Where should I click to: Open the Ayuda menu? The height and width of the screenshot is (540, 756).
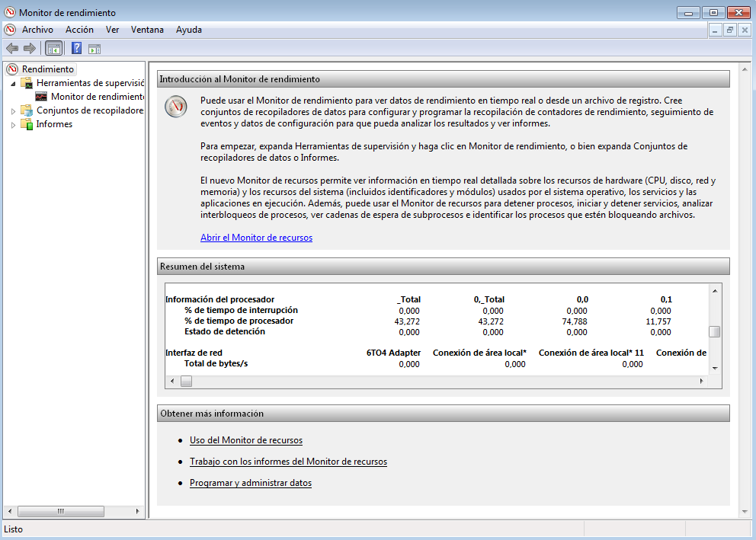pyautogui.click(x=188, y=30)
